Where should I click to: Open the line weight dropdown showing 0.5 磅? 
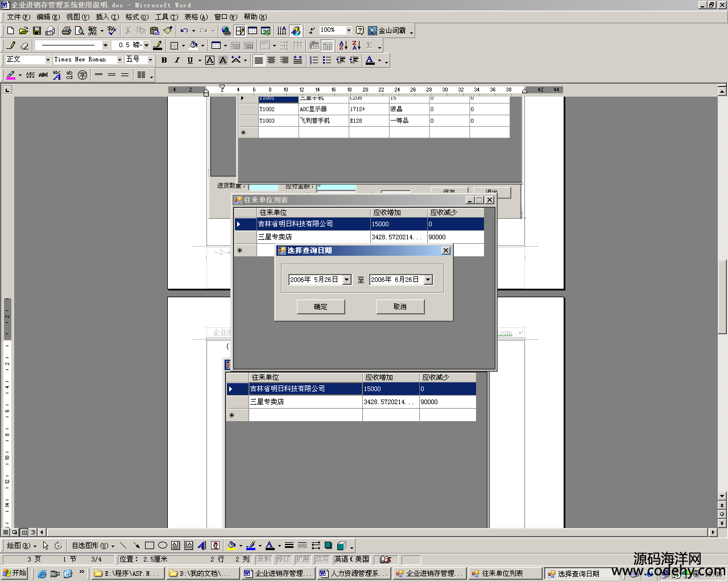pos(146,45)
